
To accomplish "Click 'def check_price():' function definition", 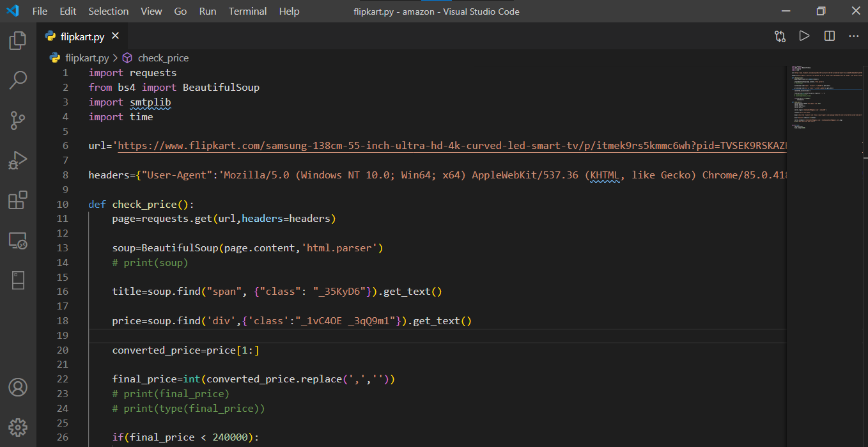I will pos(141,205).
